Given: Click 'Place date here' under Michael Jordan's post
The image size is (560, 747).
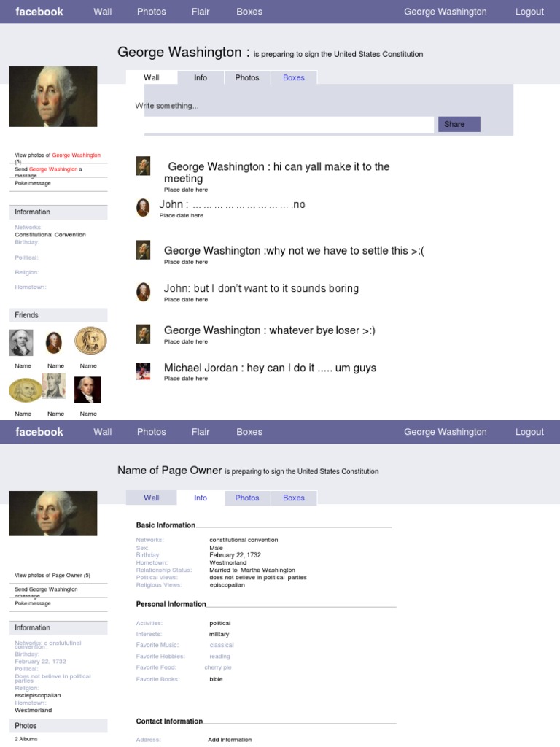Looking at the screenshot, I should tap(186, 379).
